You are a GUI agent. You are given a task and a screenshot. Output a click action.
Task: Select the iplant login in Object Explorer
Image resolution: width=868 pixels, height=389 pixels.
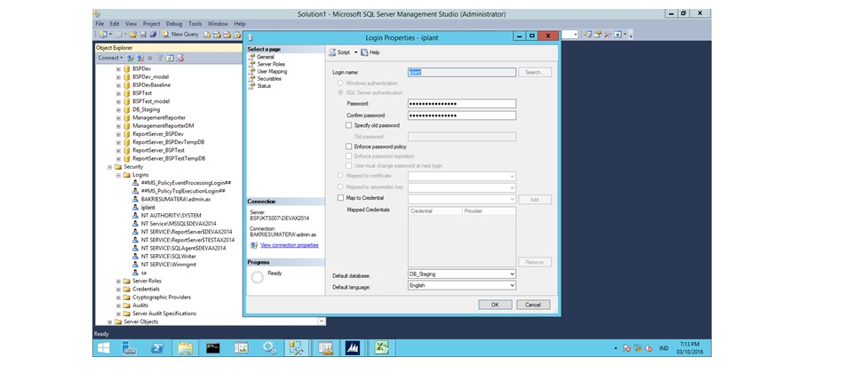[x=147, y=208]
